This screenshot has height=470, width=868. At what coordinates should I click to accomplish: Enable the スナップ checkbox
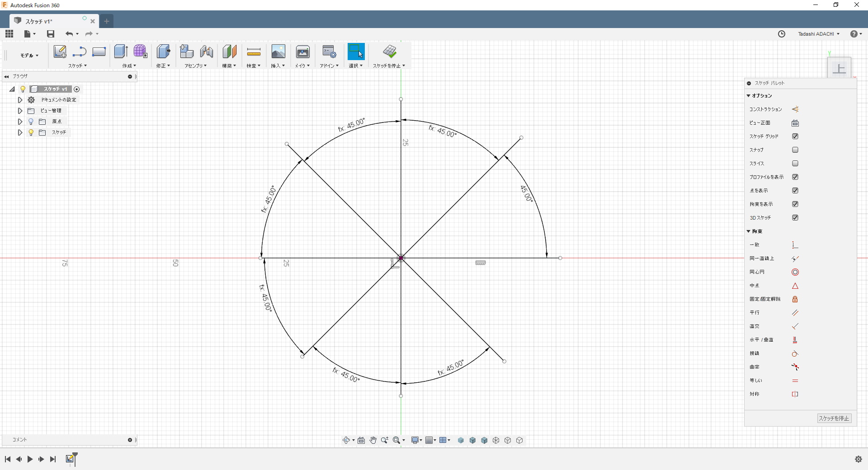(795, 150)
